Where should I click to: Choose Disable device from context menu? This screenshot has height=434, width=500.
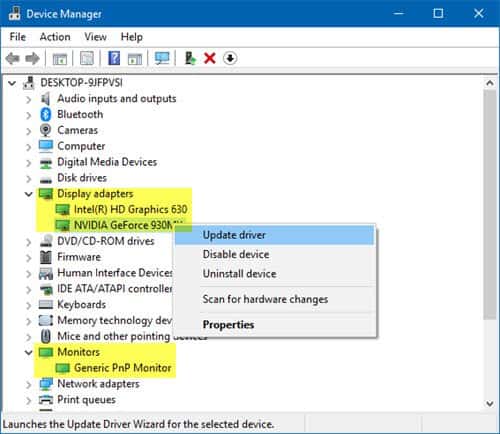coord(275,254)
